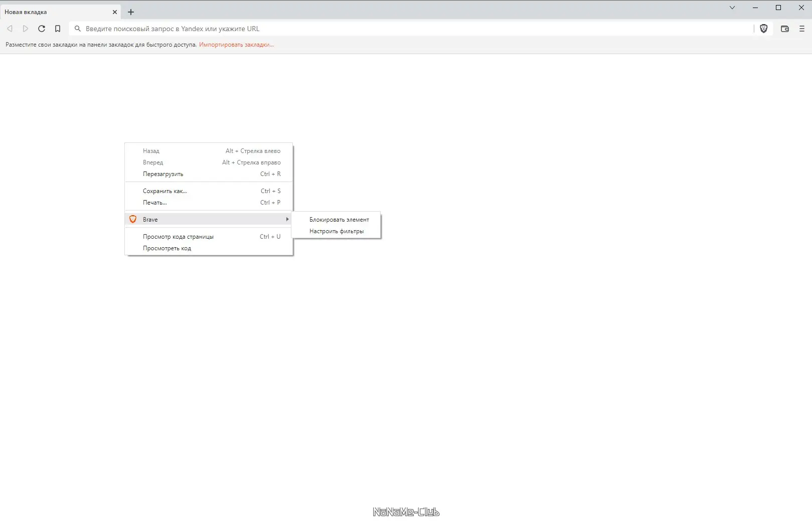Open Импортировать закладки link
Screen dimensions: 812x521
(x=235, y=45)
